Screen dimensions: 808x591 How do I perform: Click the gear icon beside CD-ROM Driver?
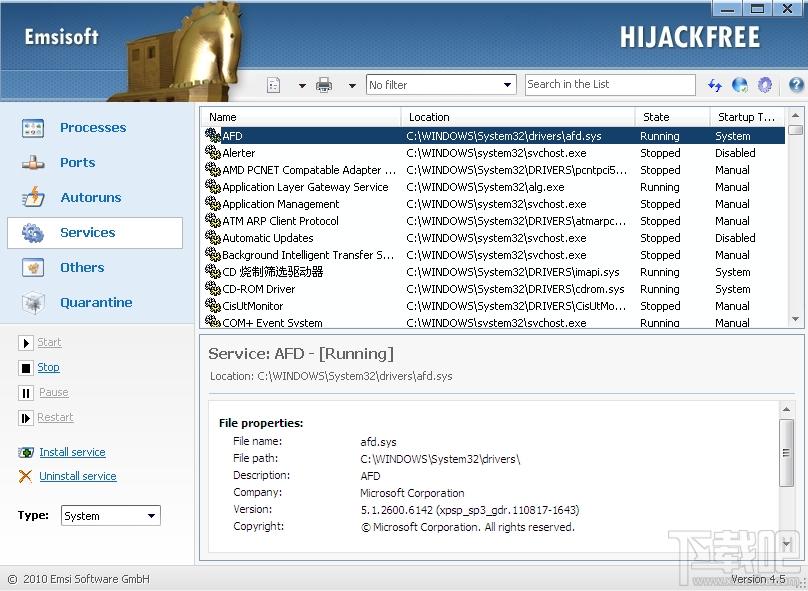(x=213, y=289)
